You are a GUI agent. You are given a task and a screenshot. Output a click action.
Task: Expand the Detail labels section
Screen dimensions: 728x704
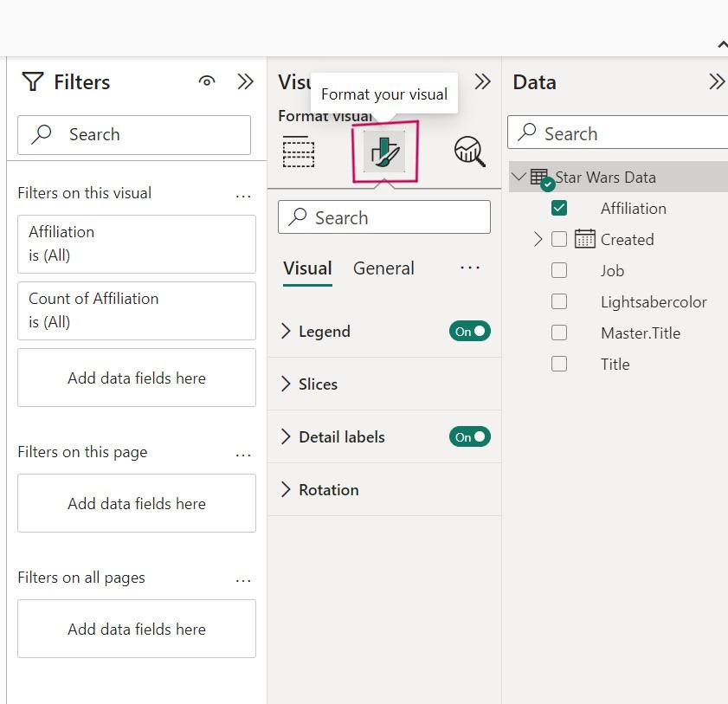click(286, 437)
